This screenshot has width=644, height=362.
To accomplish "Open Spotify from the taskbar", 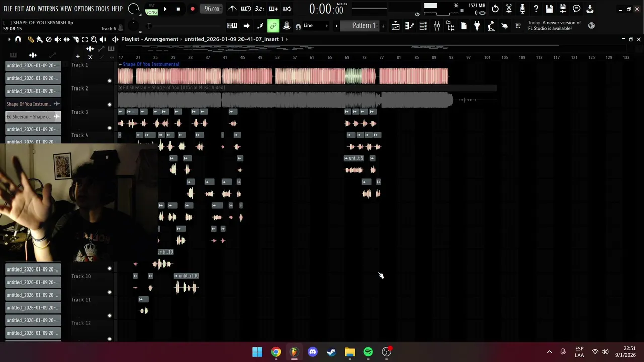I will tap(368, 352).
